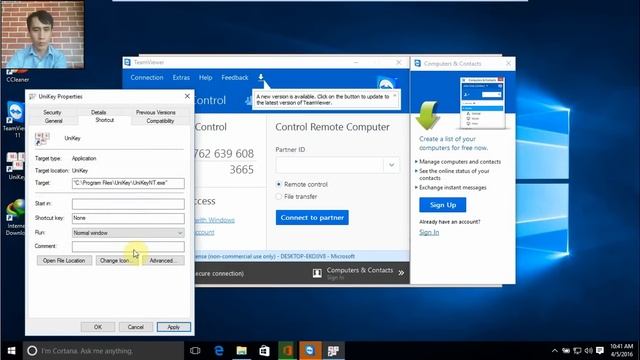Click the Advanced button

click(163, 260)
